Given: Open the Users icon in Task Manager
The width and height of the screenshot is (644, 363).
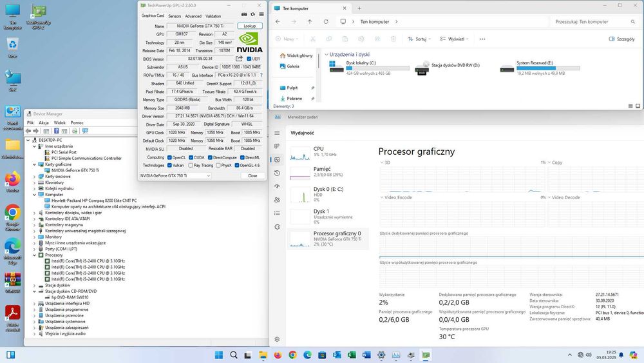Looking at the screenshot, I should (x=277, y=200).
